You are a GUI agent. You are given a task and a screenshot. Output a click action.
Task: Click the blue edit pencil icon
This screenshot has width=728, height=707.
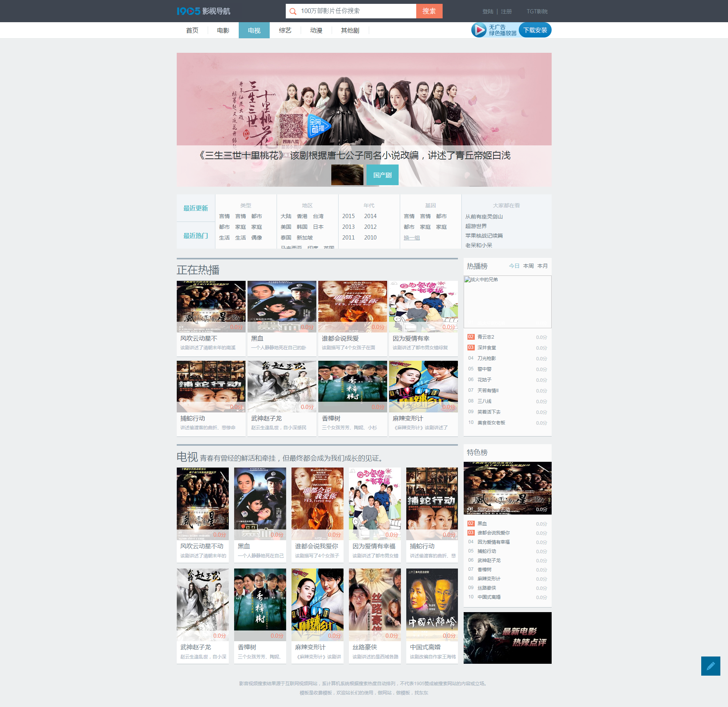710,666
